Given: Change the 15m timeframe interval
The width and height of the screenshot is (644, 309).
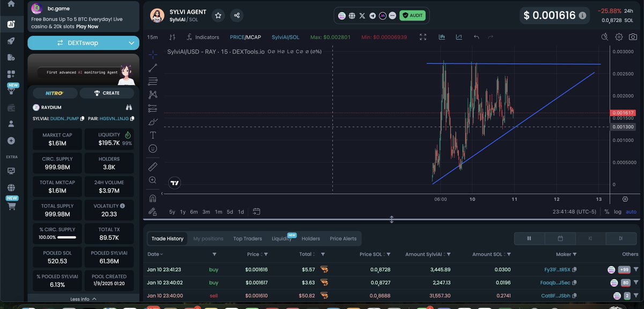Looking at the screenshot, I should (153, 37).
